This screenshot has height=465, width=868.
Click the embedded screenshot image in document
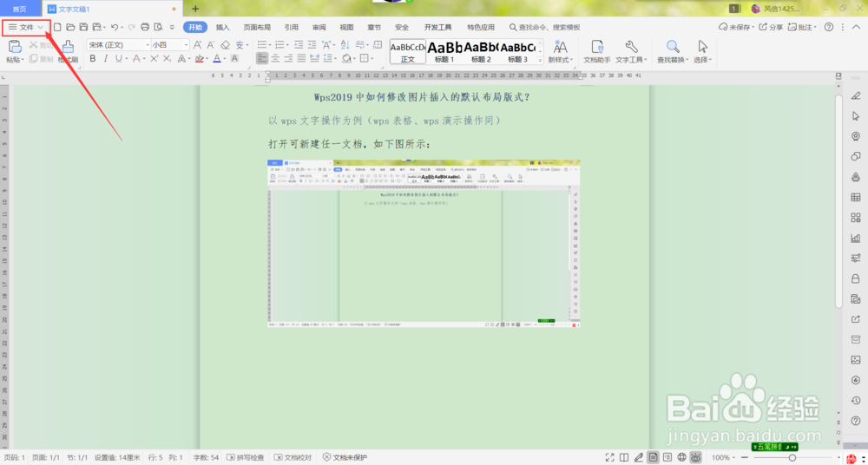pyautogui.click(x=424, y=243)
